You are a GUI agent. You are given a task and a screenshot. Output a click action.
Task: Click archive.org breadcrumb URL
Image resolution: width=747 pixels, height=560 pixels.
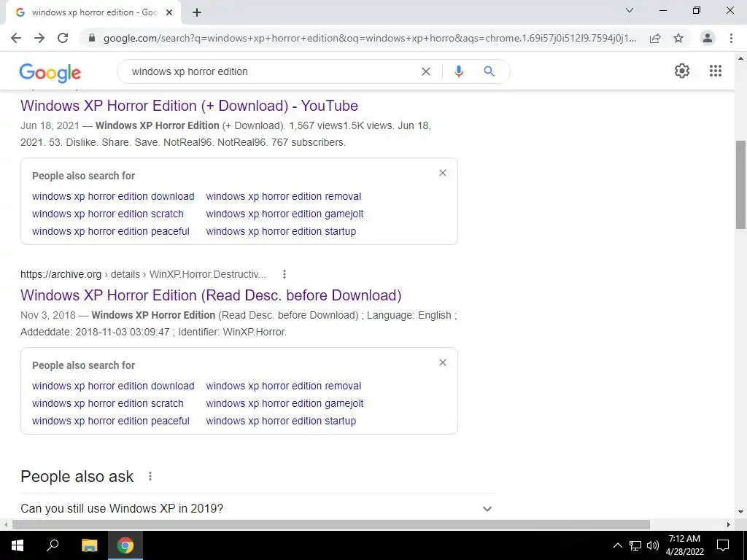tap(143, 274)
